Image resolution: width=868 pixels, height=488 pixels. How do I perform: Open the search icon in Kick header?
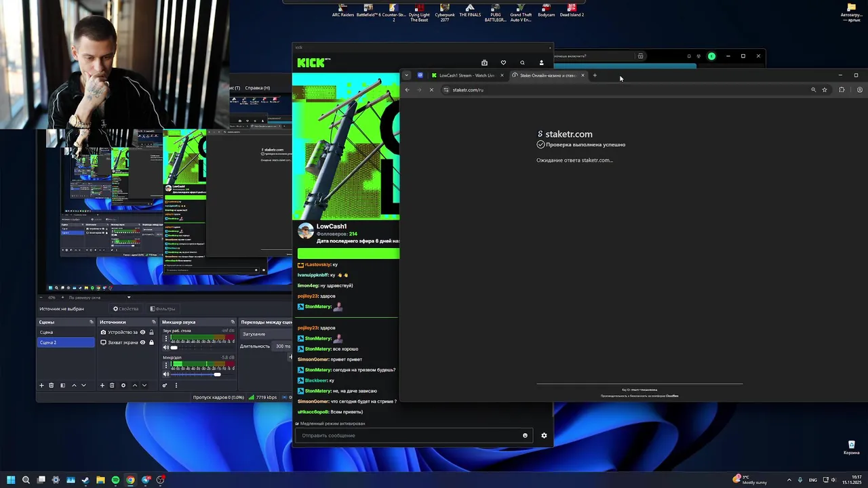(x=522, y=62)
